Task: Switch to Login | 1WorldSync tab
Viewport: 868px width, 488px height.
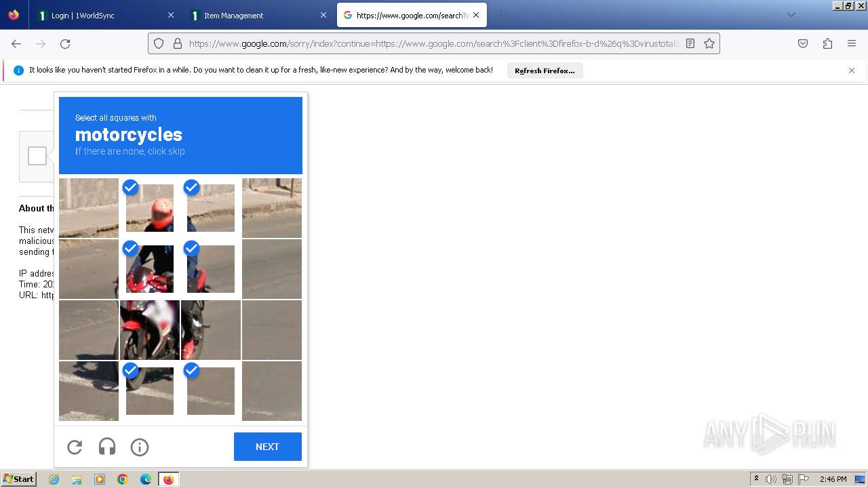Action: click(105, 15)
